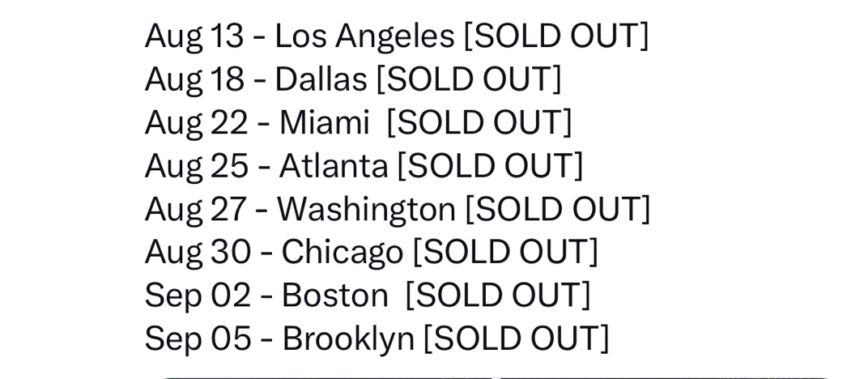
Task: Click the Aug 18 date text
Action: point(194,79)
